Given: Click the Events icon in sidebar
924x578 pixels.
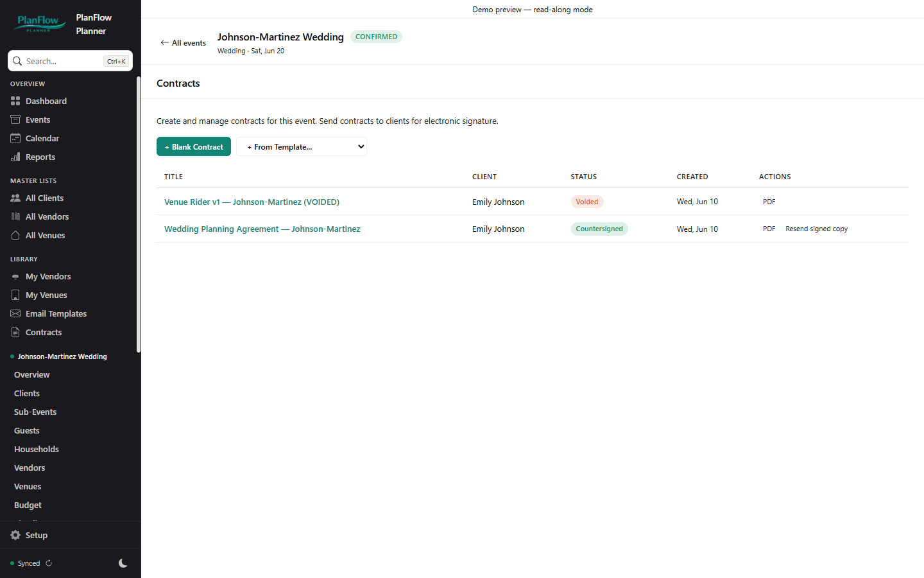Looking at the screenshot, I should click(x=15, y=119).
